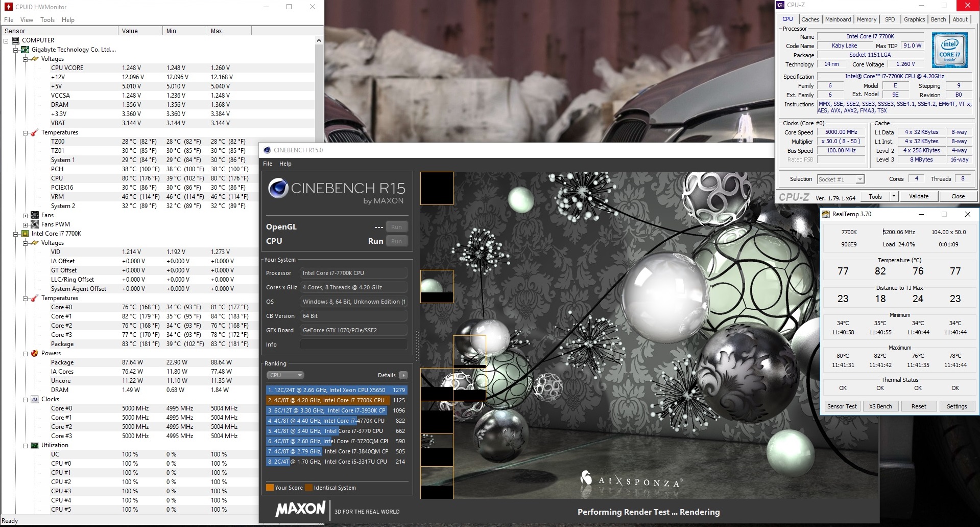Click the RealTemp title bar icon

(x=826, y=214)
